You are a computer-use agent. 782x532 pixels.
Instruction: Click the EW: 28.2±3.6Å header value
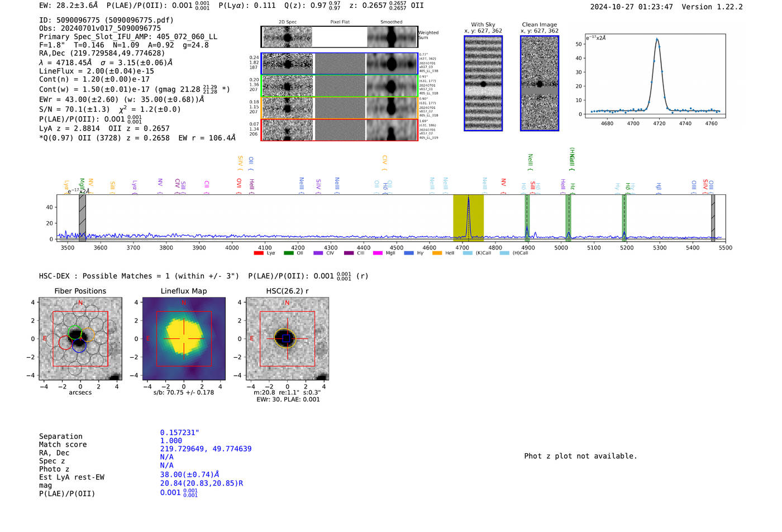pyautogui.click(x=68, y=6)
